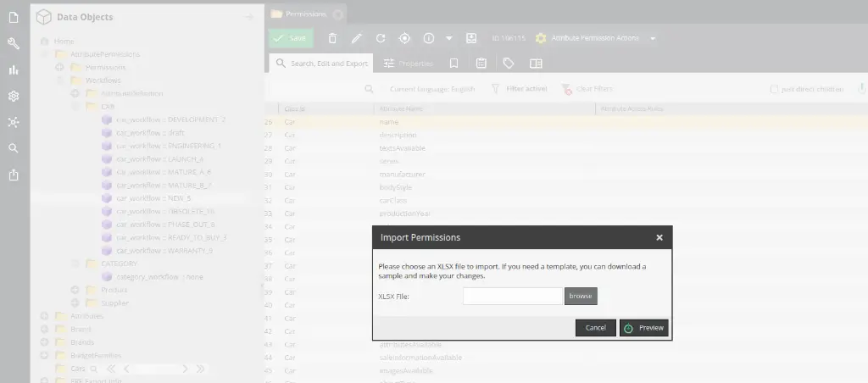
Task: Click the productionYear attribute row
Action: point(565,214)
